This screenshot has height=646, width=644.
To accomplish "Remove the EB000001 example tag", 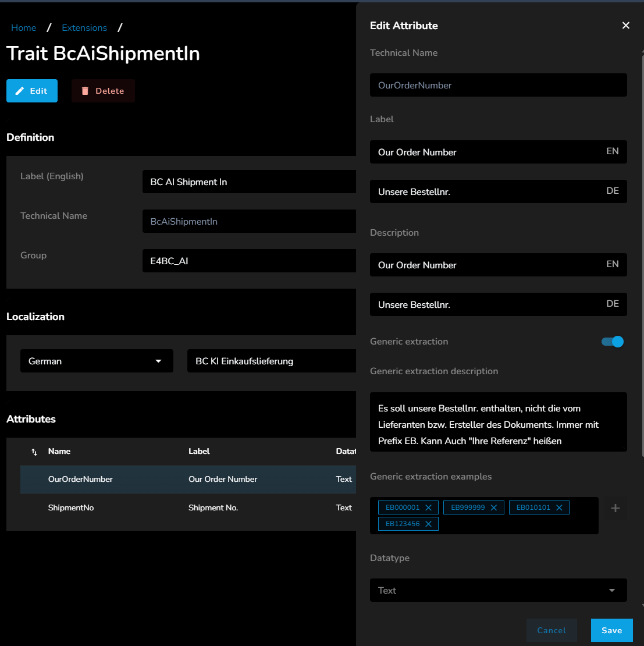I will tap(428, 507).
